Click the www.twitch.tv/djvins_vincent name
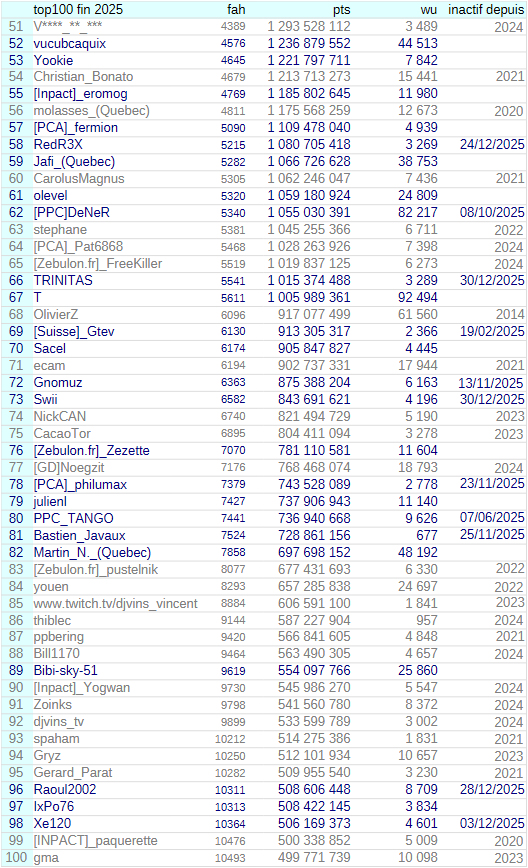The image size is (528, 868). pos(115,603)
